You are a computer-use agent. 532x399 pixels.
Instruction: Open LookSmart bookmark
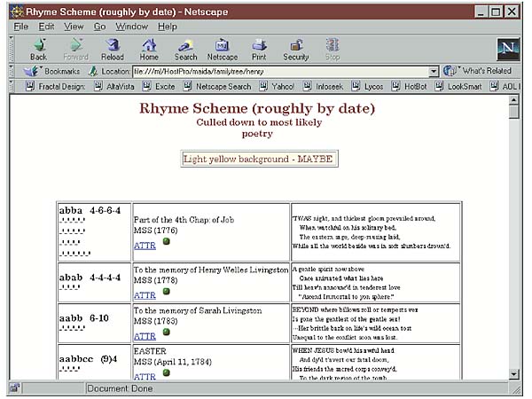[x=458, y=87]
